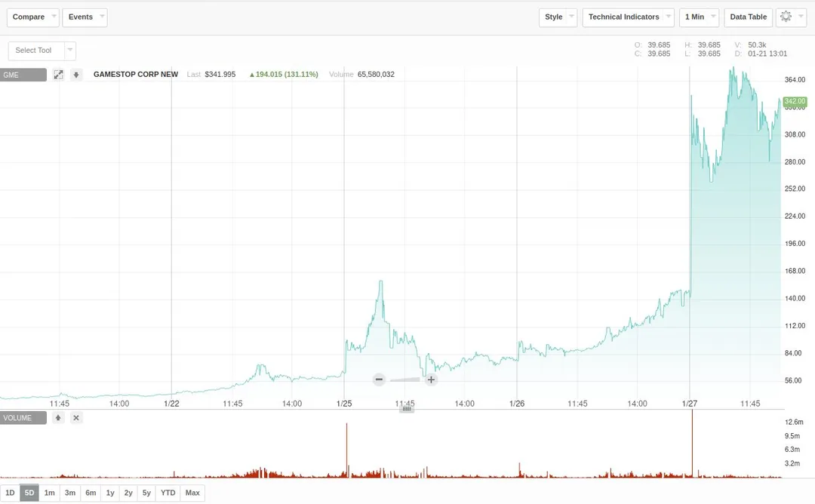The width and height of the screenshot is (815, 504).
Task: Show the Max time range
Action: pyautogui.click(x=192, y=493)
